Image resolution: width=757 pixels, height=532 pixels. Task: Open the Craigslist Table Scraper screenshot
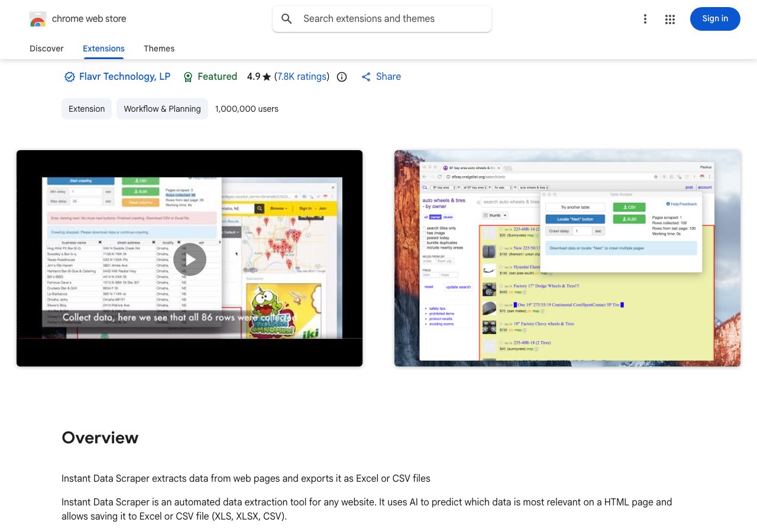tap(567, 258)
